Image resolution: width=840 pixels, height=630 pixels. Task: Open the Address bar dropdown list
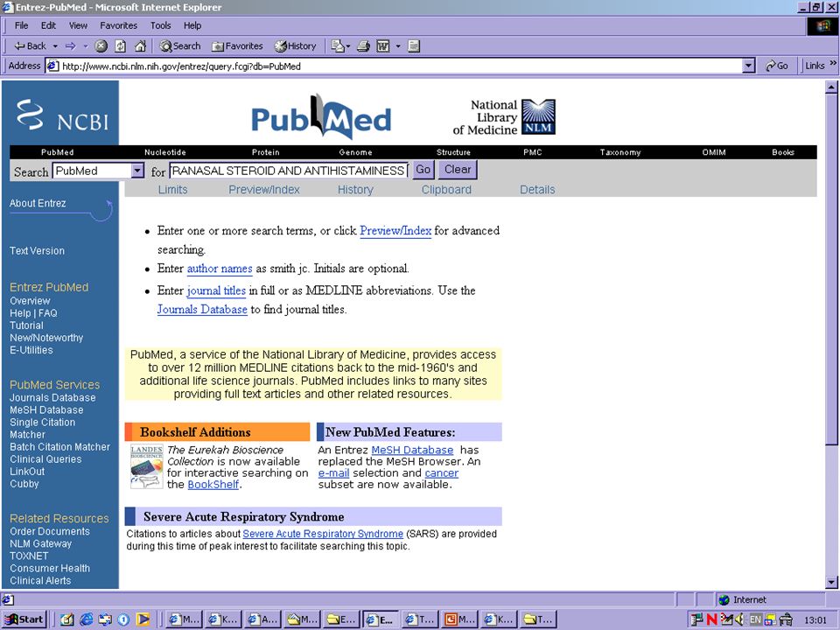(x=749, y=66)
